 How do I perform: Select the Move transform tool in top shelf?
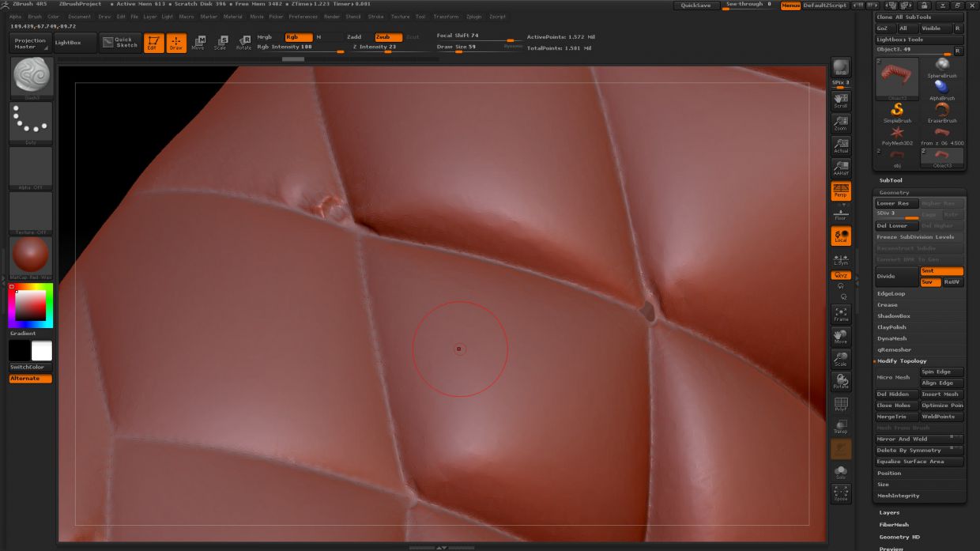pos(198,43)
